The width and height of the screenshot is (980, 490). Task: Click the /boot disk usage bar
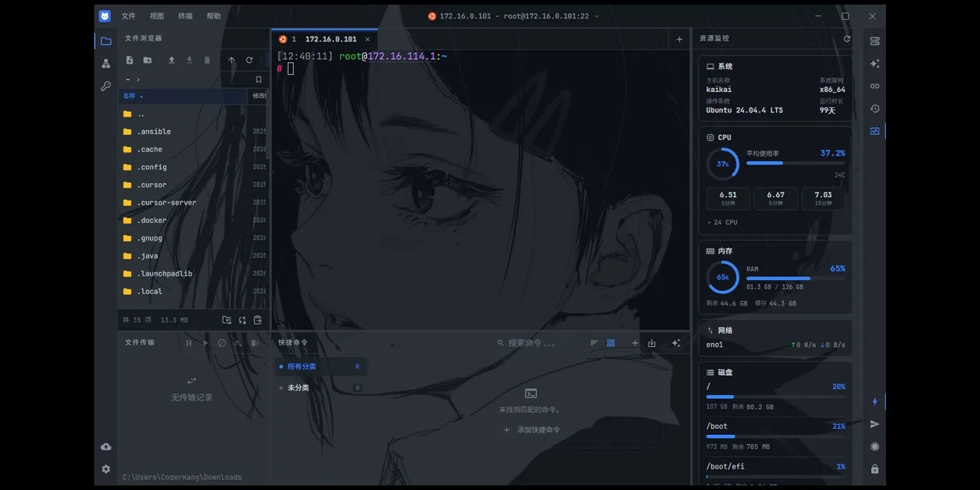click(776, 436)
